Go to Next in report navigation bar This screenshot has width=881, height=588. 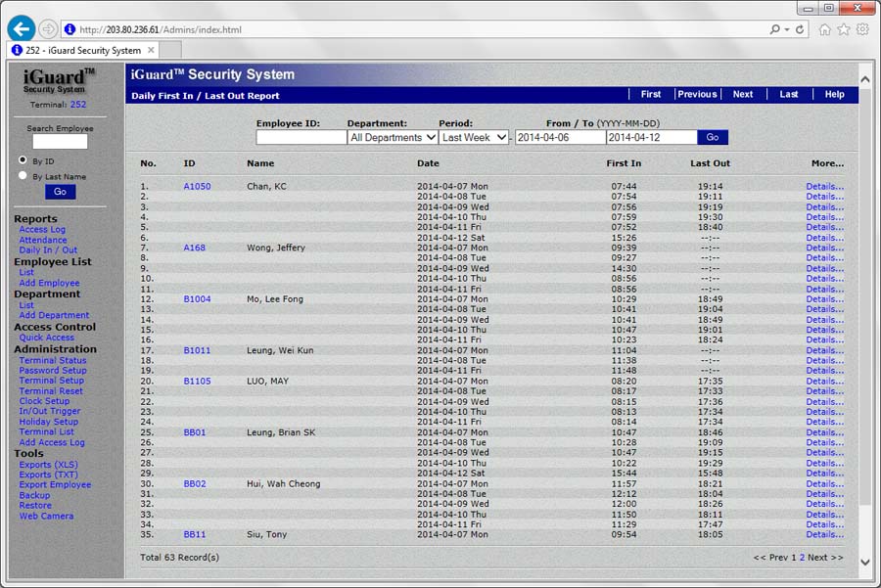(743, 94)
